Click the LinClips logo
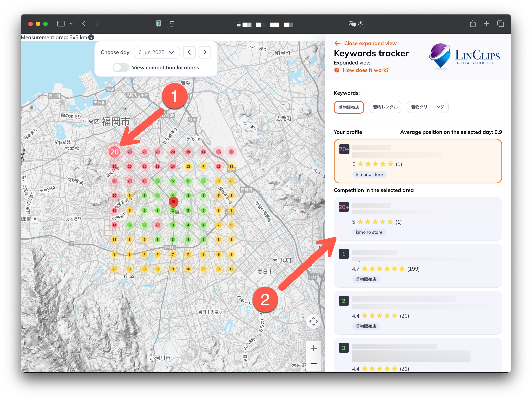Viewport: 532px width, 400px height. (464, 56)
